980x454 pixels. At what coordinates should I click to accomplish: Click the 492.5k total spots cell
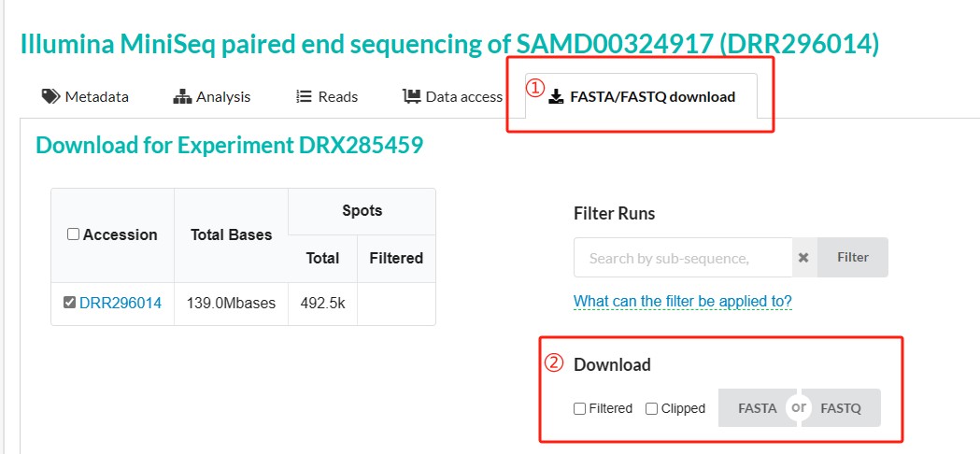(x=322, y=304)
